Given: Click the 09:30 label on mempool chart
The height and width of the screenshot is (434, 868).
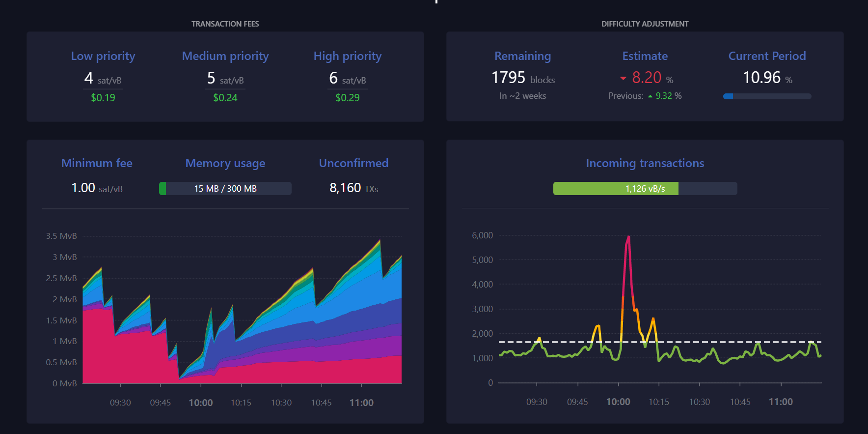Looking at the screenshot, I should point(120,403).
